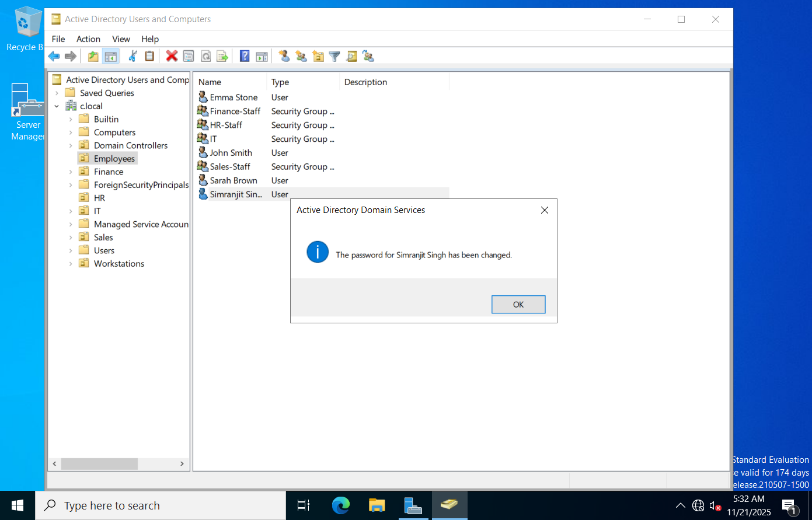
Task: Go up one level with folder icon
Action: [93, 56]
